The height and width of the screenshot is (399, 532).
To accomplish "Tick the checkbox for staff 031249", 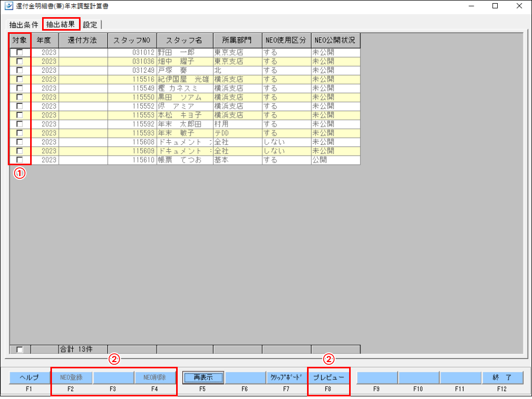I will pyautogui.click(x=20, y=70).
